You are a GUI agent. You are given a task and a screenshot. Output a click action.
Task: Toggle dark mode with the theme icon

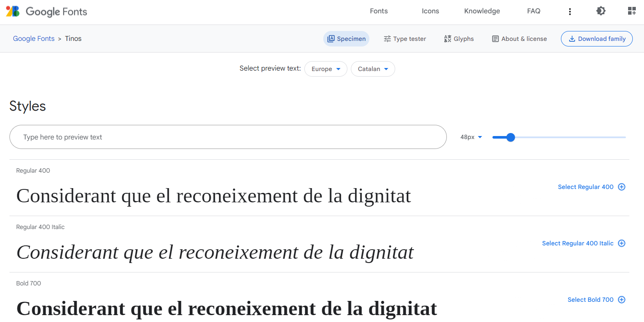point(601,11)
